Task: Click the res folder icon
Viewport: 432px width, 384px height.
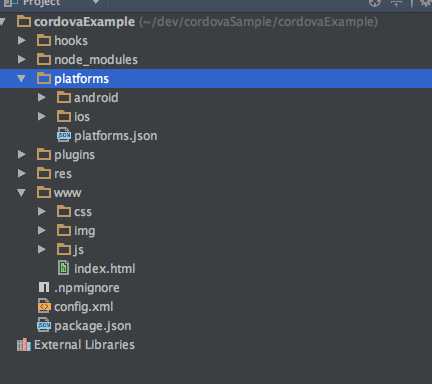Action: coord(44,173)
